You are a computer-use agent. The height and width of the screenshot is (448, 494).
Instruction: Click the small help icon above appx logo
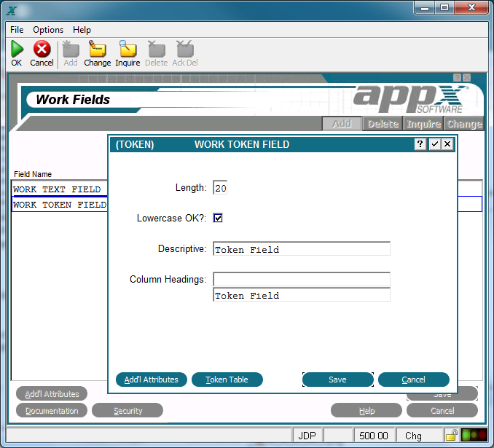(x=457, y=77)
